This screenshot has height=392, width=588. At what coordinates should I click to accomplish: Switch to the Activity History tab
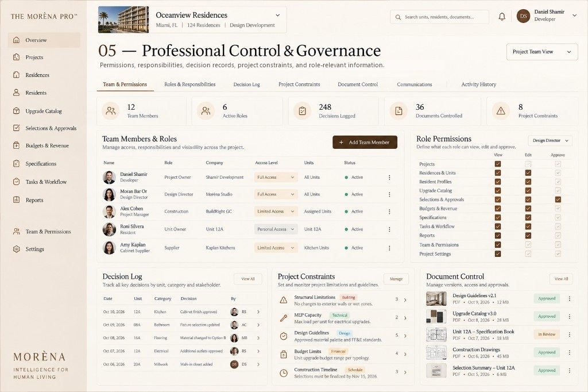click(478, 84)
